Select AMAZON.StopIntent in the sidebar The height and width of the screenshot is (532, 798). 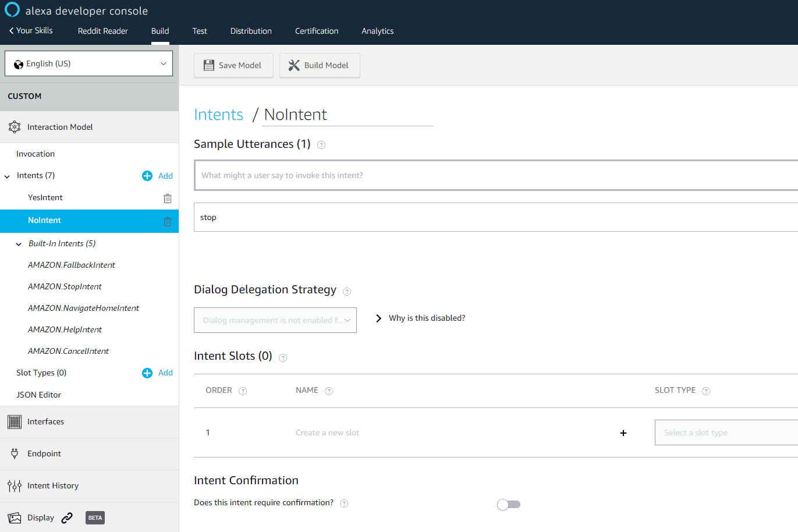[65, 286]
